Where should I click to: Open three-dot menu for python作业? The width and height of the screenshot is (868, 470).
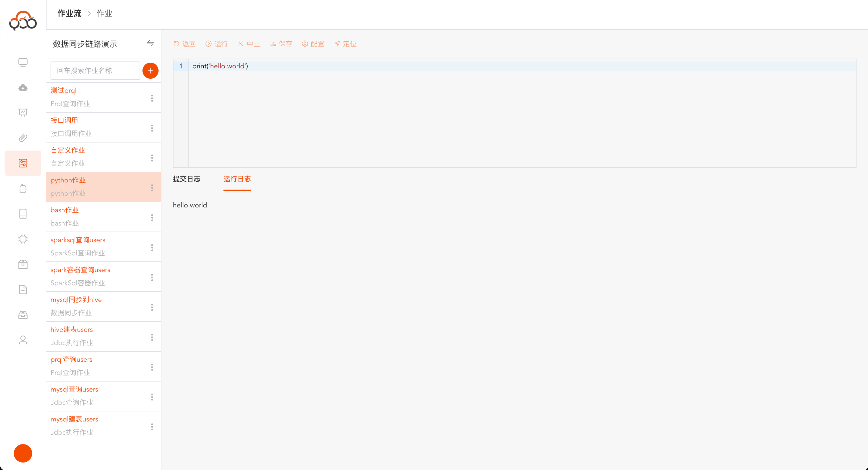tap(152, 188)
